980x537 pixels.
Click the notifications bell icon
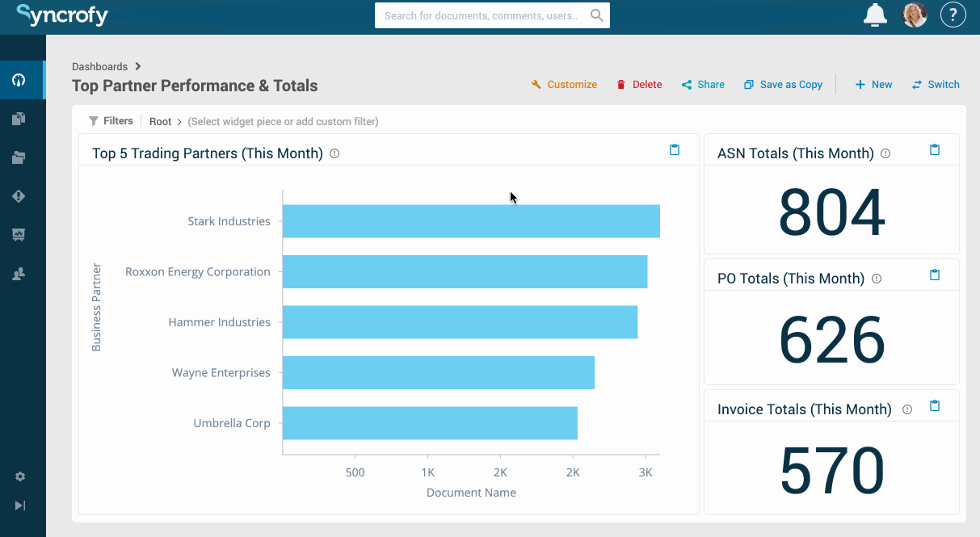[875, 15]
